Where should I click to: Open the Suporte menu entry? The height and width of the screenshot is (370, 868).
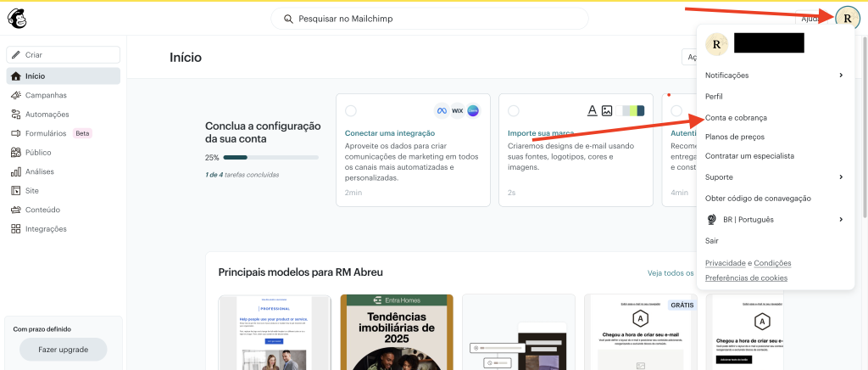click(x=719, y=177)
